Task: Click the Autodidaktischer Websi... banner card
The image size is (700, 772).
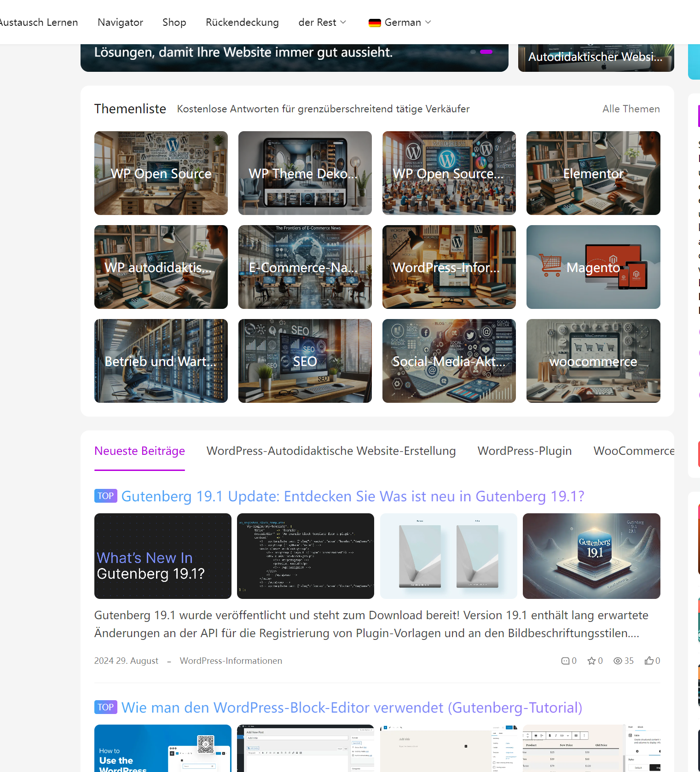Action: coord(596,58)
